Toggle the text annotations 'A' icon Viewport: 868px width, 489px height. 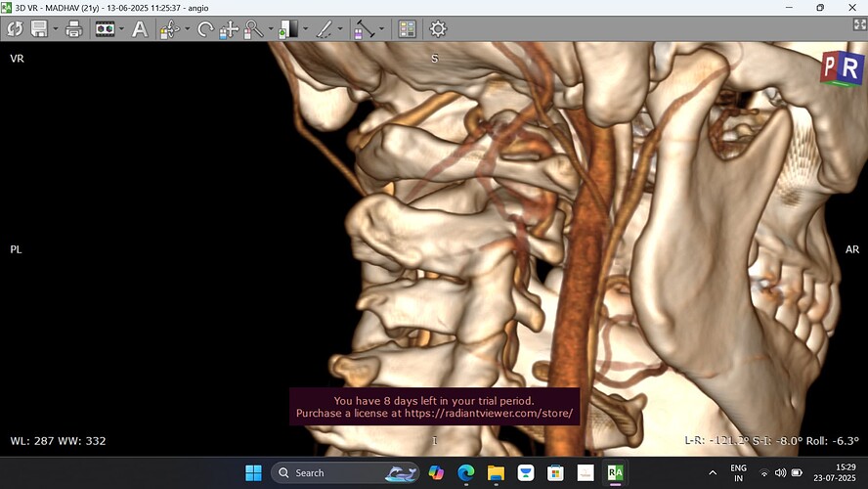pos(140,28)
